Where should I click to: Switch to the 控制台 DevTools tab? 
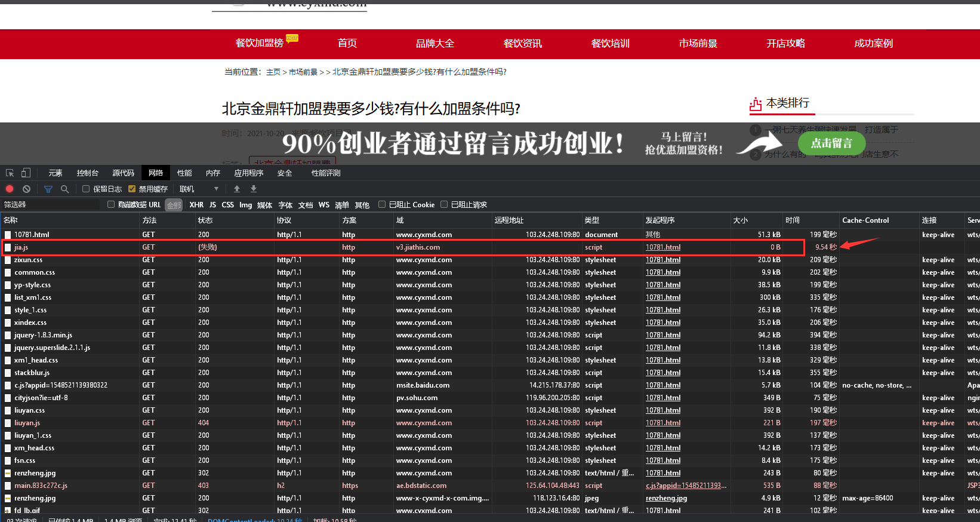(88, 173)
